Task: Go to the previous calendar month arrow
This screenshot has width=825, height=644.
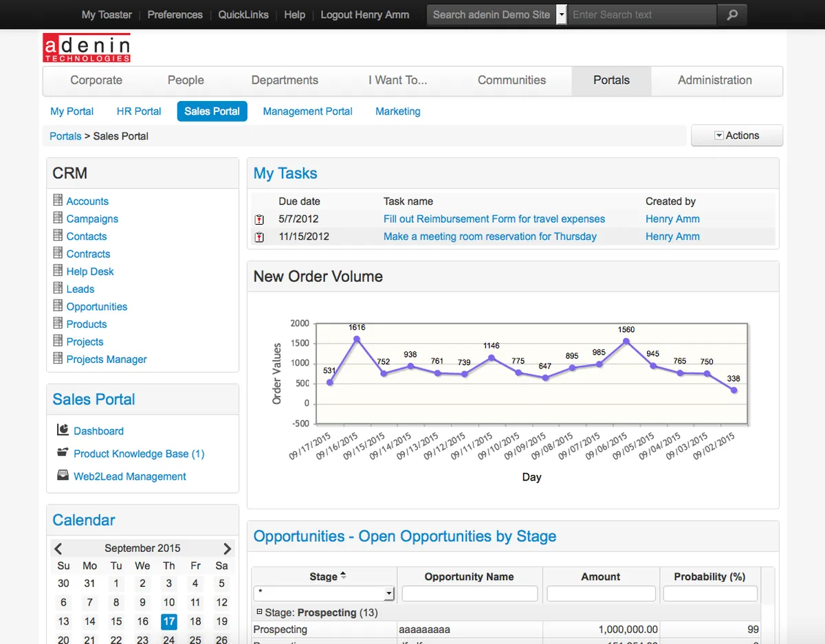Action: 58,548
